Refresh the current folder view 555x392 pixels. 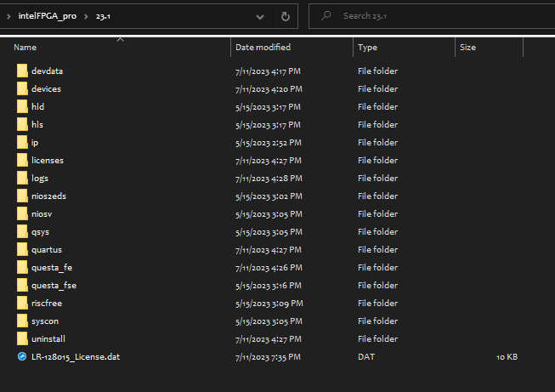pyautogui.click(x=286, y=15)
